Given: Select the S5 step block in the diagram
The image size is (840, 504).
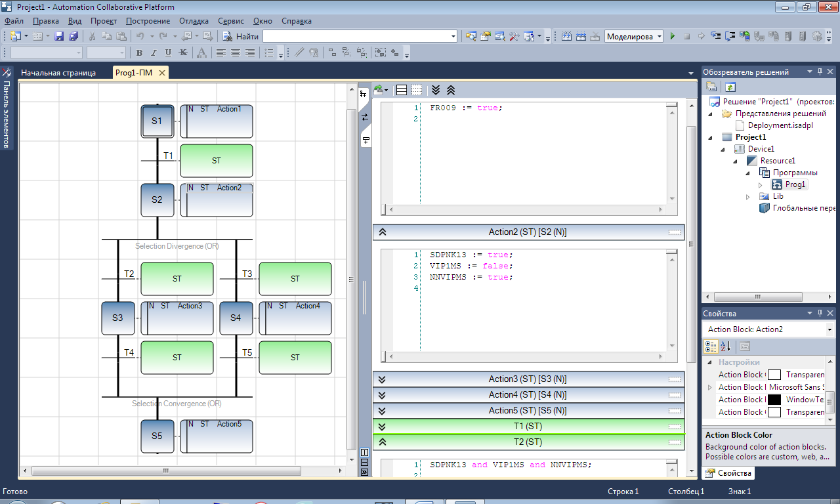Looking at the screenshot, I should [157, 436].
